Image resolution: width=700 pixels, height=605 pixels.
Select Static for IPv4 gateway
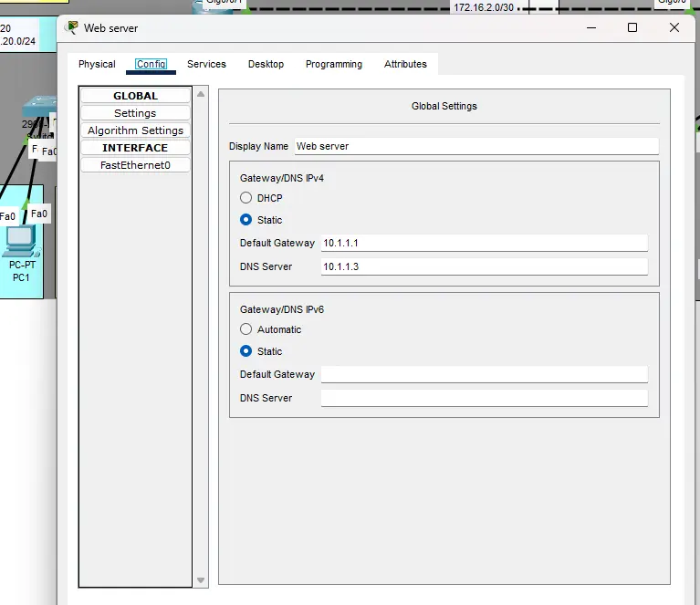click(246, 220)
